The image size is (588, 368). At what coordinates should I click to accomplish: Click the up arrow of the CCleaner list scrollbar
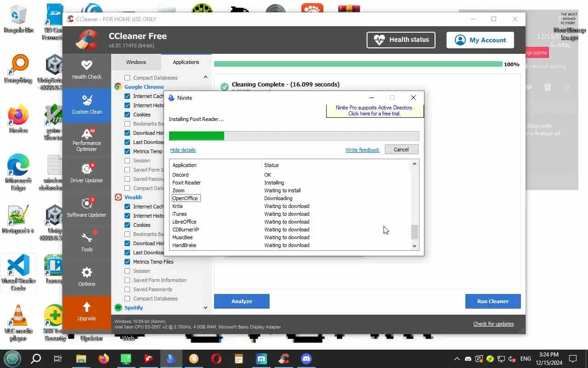coord(205,77)
